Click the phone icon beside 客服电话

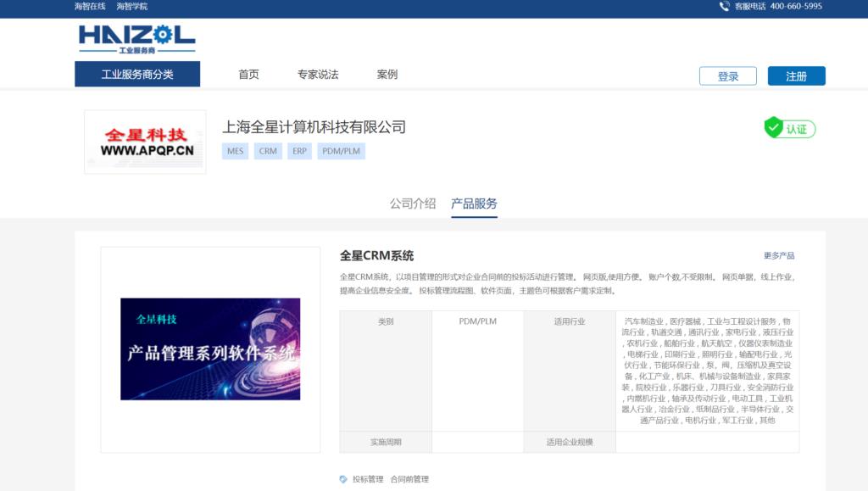point(724,6)
